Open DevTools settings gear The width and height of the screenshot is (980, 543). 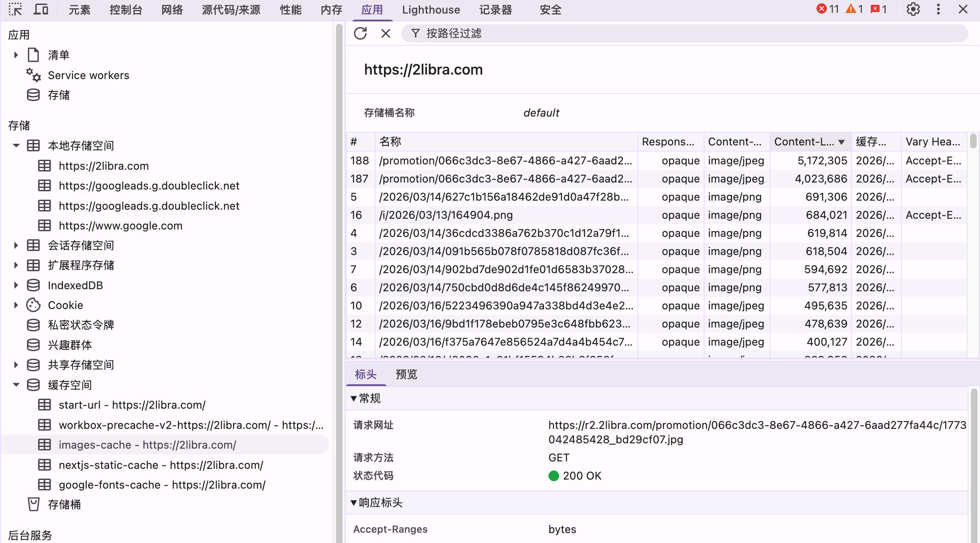(913, 9)
